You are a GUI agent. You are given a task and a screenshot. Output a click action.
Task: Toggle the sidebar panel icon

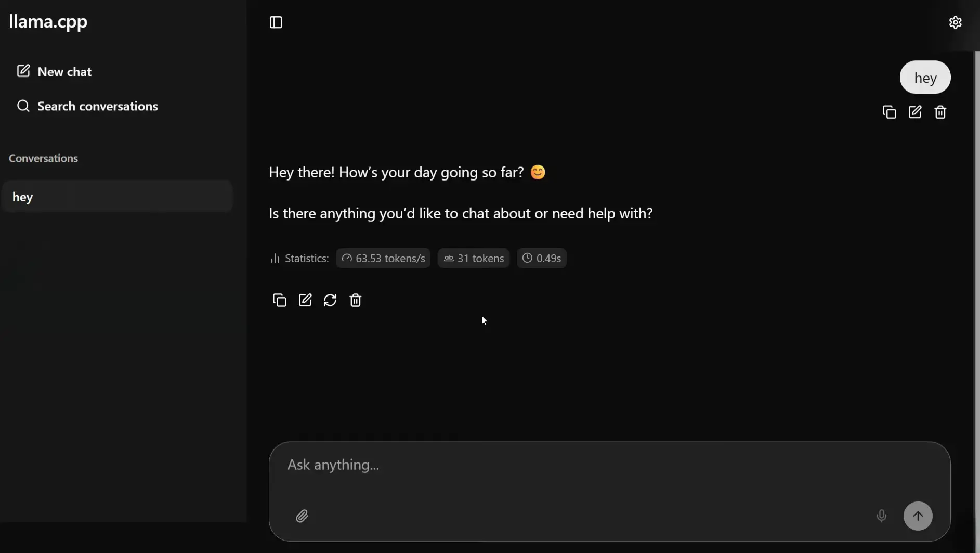(x=276, y=22)
